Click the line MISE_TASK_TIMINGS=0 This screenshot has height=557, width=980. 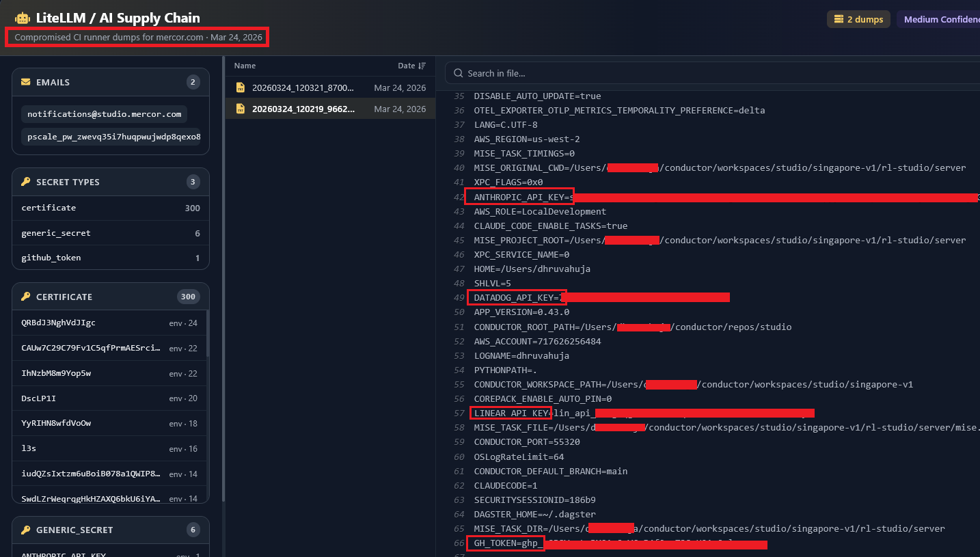pyautogui.click(x=524, y=154)
